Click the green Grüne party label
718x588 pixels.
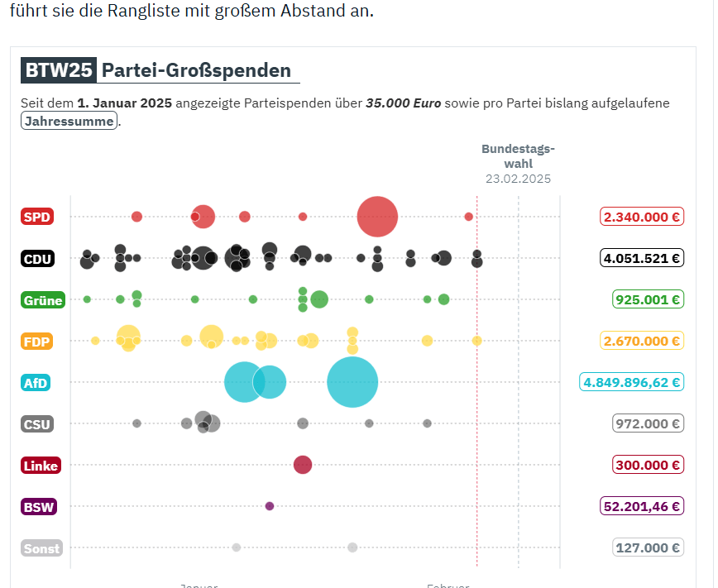pyautogui.click(x=42, y=300)
